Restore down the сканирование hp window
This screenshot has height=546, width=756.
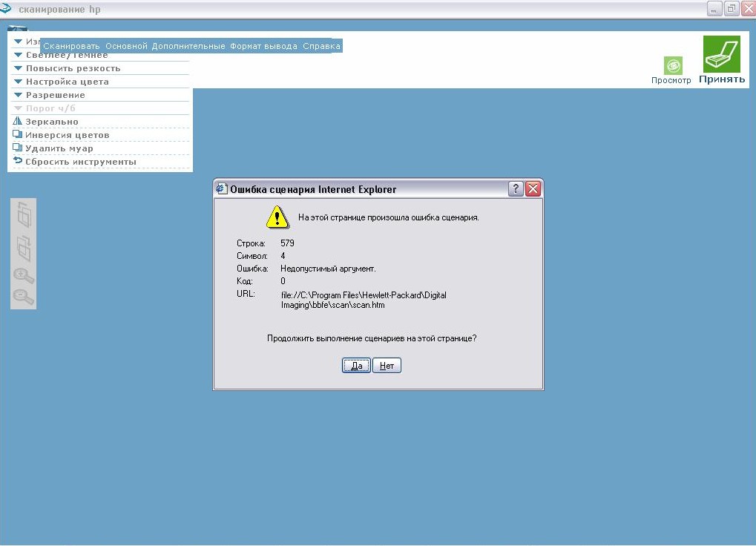(x=732, y=9)
